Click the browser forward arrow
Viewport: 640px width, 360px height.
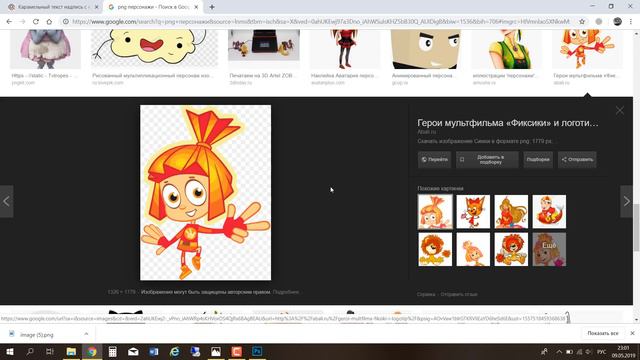(x=22, y=22)
